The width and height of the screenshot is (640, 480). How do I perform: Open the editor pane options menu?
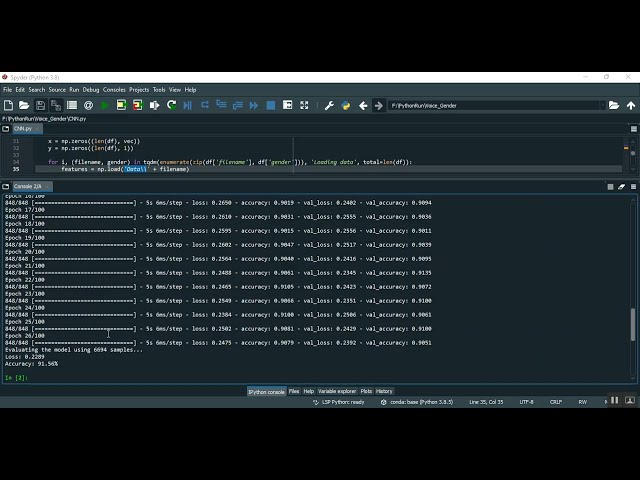click(x=633, y=129)
